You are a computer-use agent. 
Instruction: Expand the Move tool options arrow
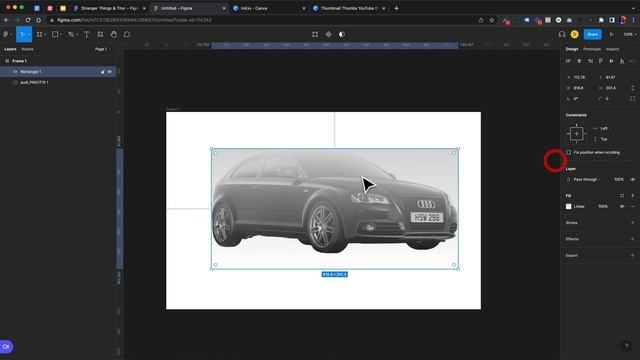click(29, 35)
